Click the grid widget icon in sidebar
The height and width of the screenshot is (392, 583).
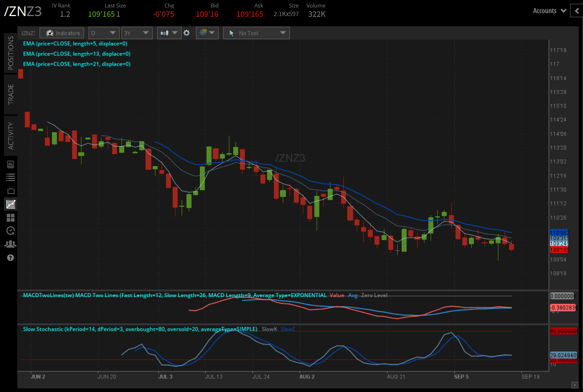coord(10,217)
